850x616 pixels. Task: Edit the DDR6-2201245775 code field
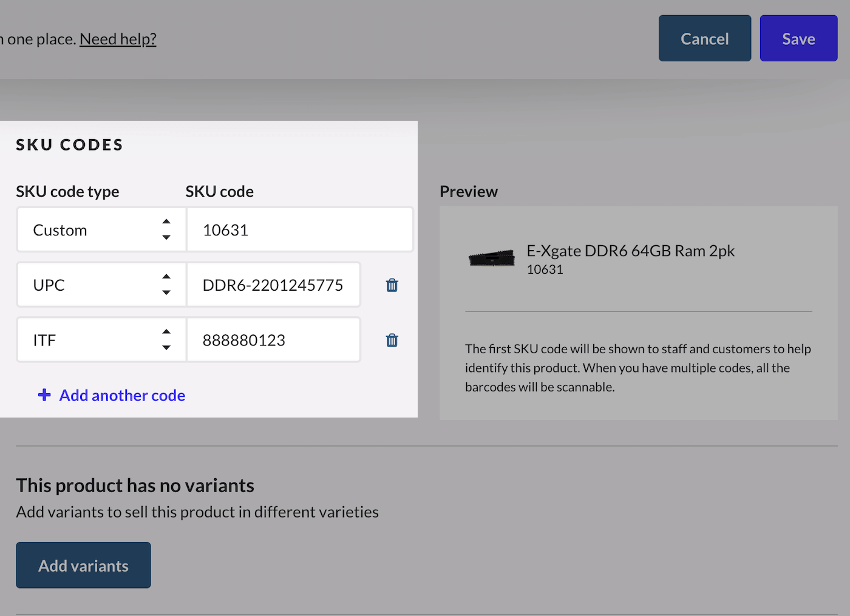pos(273,285)
